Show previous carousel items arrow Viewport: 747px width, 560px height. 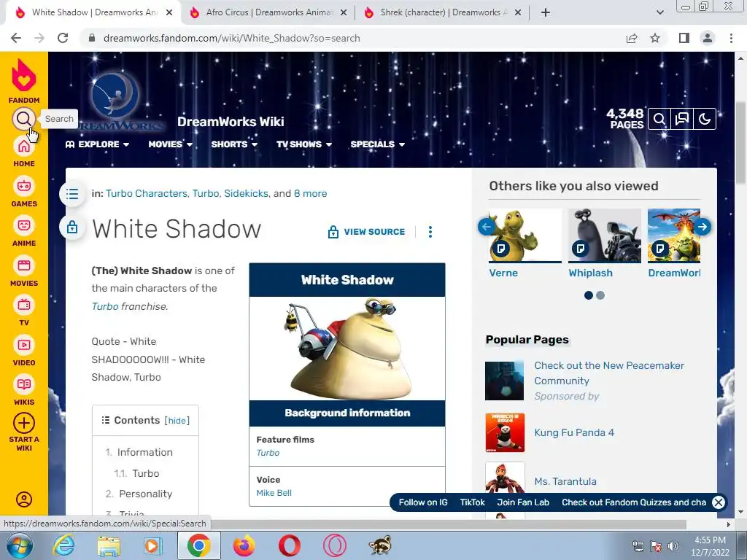pos(487,227)
